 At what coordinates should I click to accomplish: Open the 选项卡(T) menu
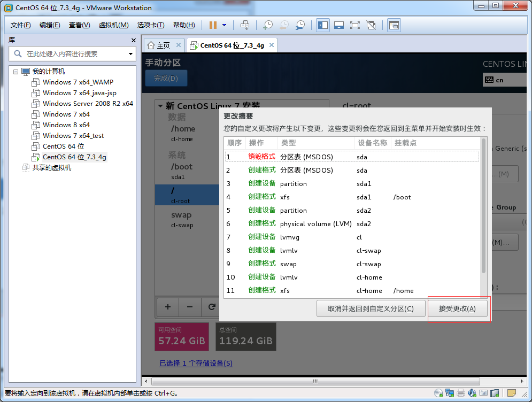coord(151,25)
